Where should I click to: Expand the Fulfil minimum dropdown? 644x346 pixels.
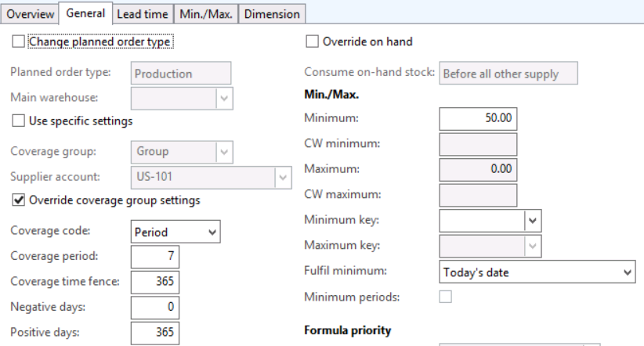coord(537,272)
